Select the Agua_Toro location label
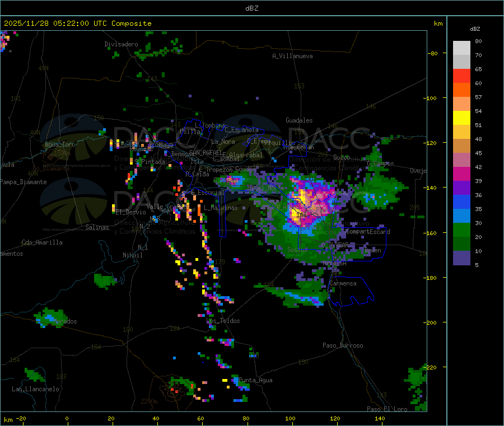 (60, 144)
